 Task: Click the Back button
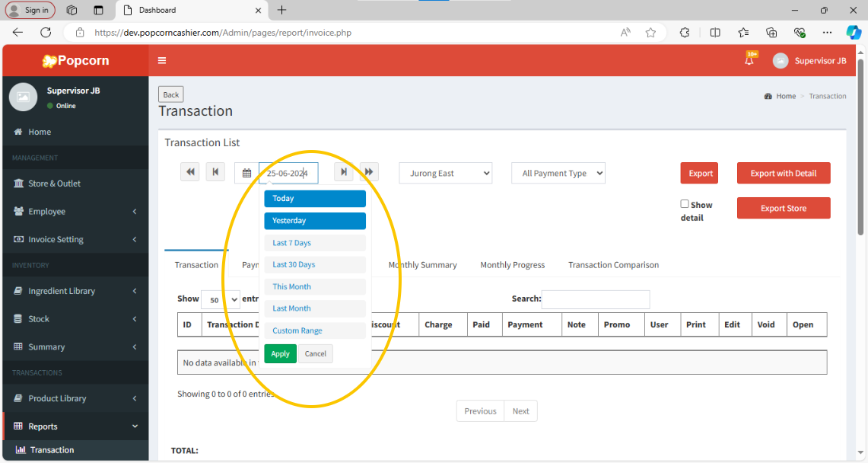click(x=171, y=94)
